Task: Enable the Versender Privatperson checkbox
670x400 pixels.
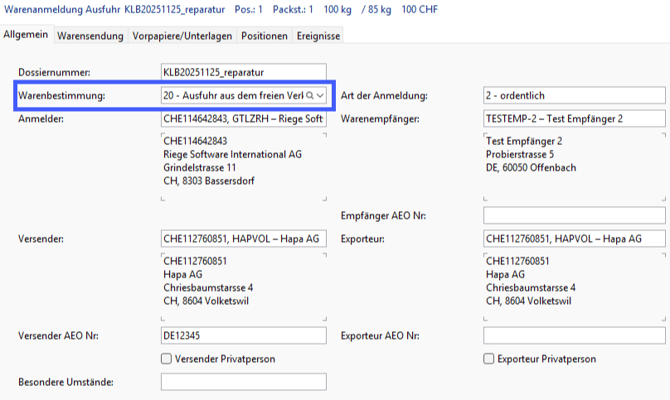Action: pos(166,358)
